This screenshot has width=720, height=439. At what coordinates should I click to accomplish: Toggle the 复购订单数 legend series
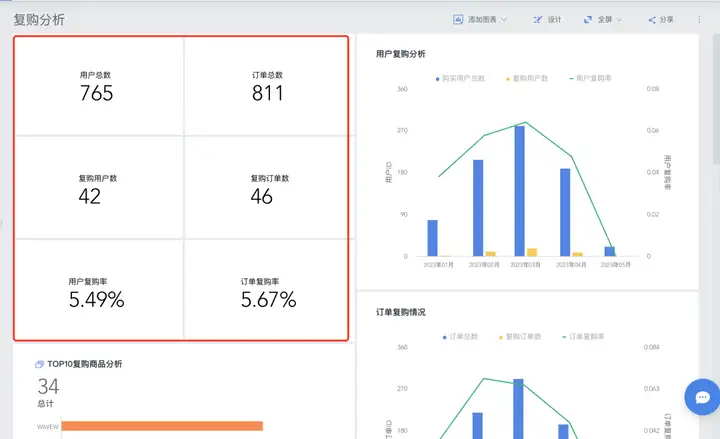520,337
